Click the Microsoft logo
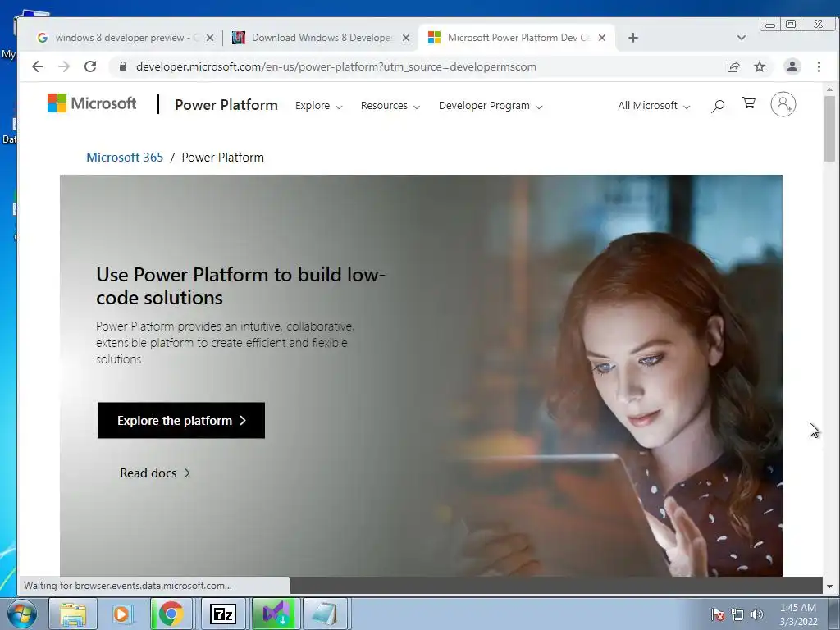The height and width of the screenshot is (630, 840). (92, 103)
